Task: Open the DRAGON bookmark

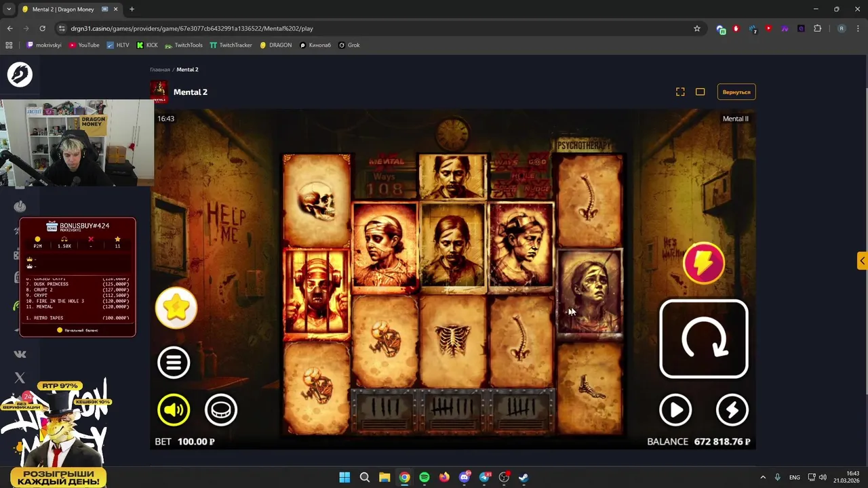Action: (x=275, y=45)
